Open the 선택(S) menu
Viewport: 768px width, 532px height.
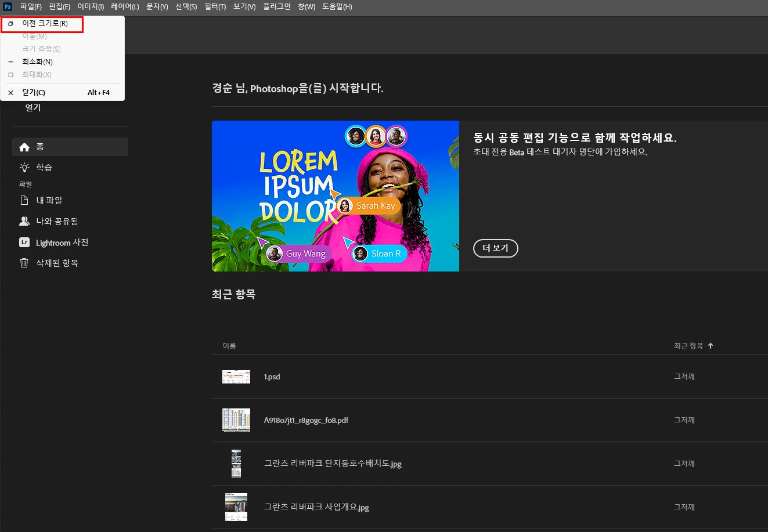click(186, 7)
